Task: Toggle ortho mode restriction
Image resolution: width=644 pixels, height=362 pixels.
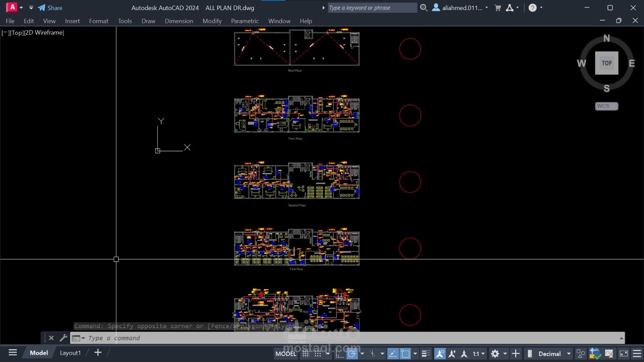Action: 340,354
